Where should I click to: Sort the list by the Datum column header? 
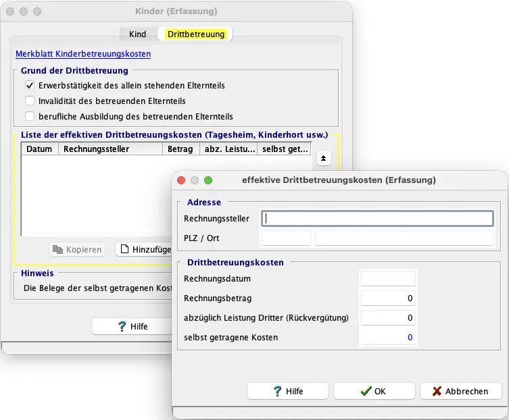(x=39, y=149)
